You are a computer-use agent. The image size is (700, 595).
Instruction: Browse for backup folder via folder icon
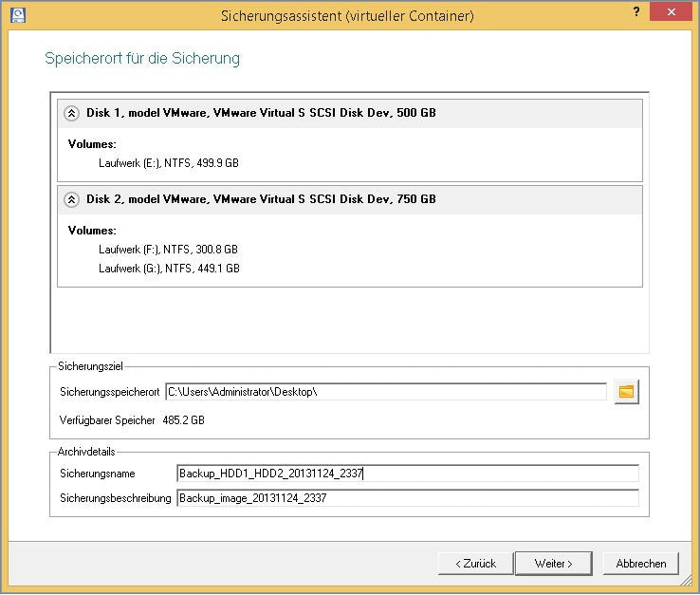[626, 392]
